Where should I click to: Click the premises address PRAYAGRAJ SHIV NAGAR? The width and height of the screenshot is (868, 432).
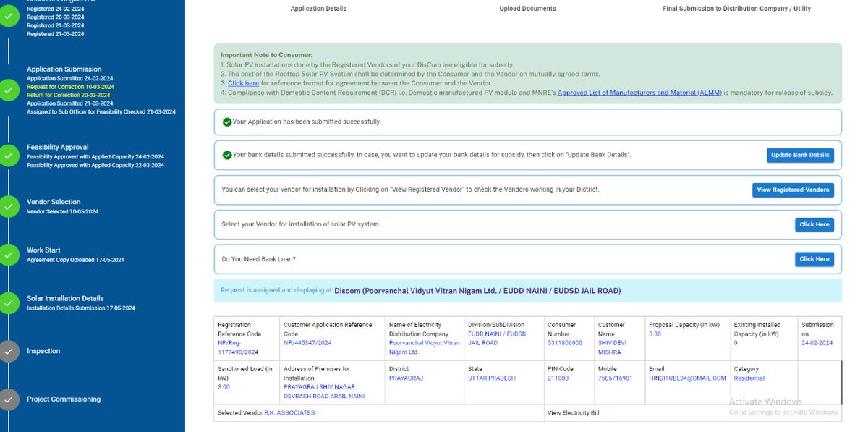click(324, 391)
